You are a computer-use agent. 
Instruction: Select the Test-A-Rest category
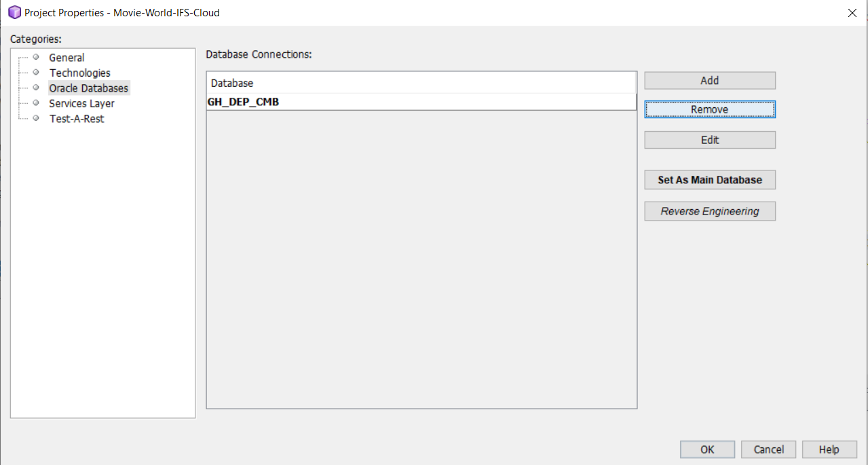(76, 118)
